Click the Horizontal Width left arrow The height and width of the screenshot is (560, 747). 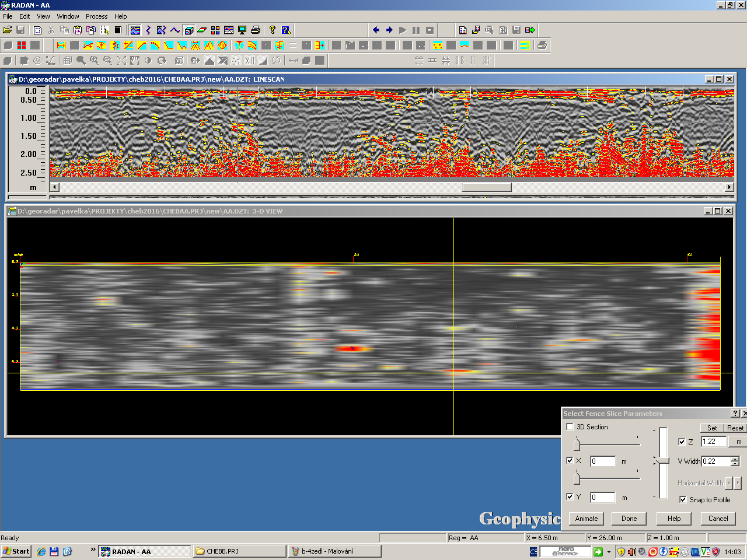tap(729, 482)
